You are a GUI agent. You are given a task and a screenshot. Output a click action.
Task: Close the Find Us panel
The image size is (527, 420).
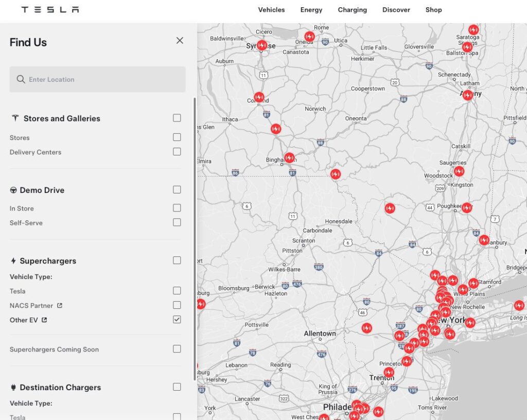(x=180, y=41)
